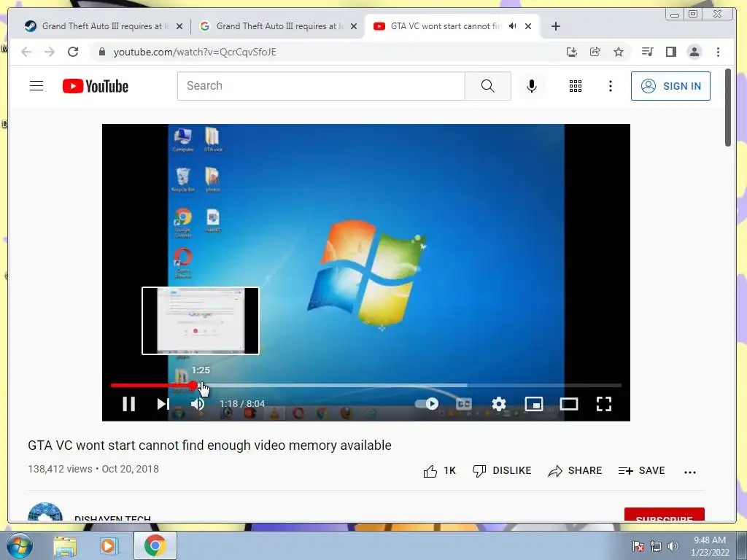Pause the video with the pause button
Viewport: 747px width, 560px height.
pyautogui.click(x=128, y=404)
